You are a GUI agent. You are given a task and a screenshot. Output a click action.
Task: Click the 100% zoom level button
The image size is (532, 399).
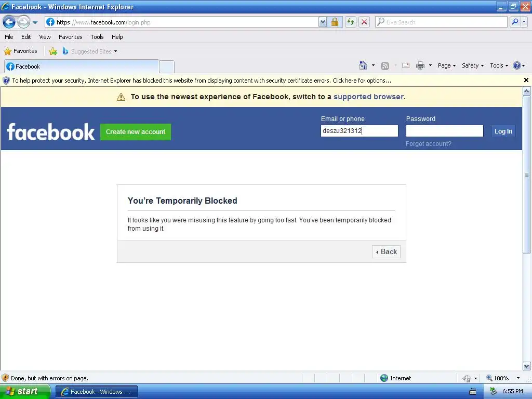tap(498, 378)
